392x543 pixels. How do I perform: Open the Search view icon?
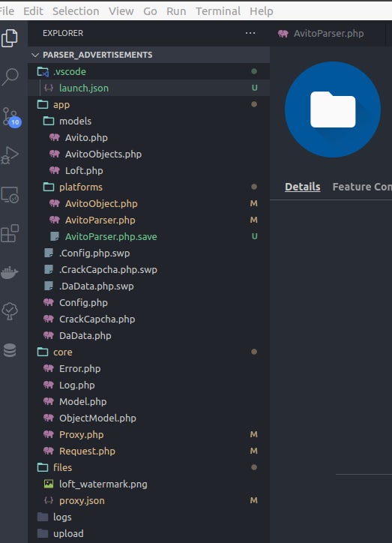coord(10,76)
